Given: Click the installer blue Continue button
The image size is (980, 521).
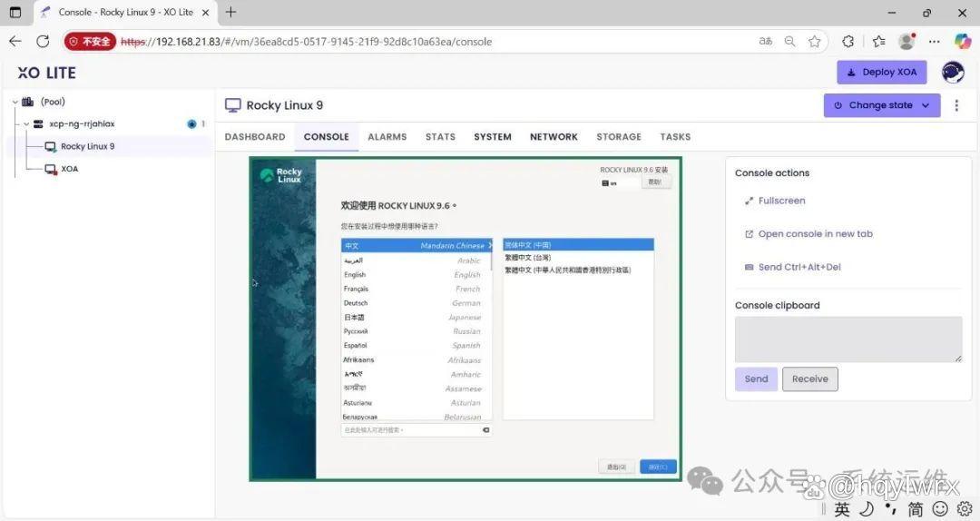Looking at the screenshot, I should click(658, 467).
